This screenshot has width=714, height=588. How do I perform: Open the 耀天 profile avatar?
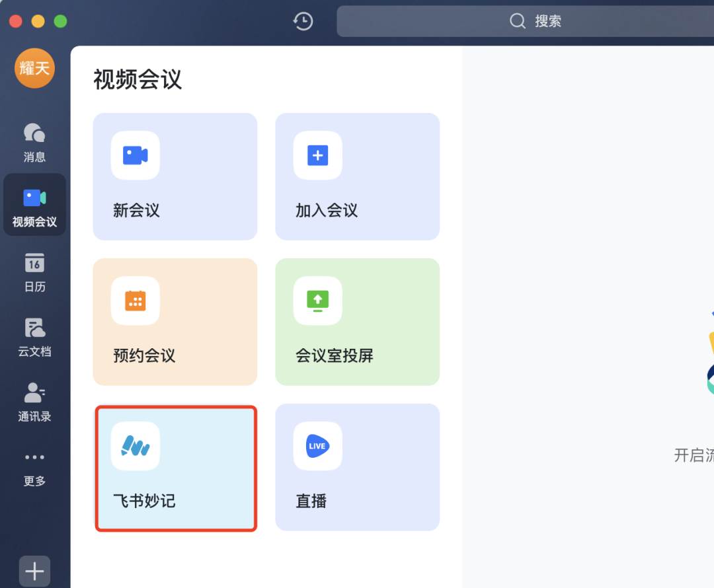34,68
